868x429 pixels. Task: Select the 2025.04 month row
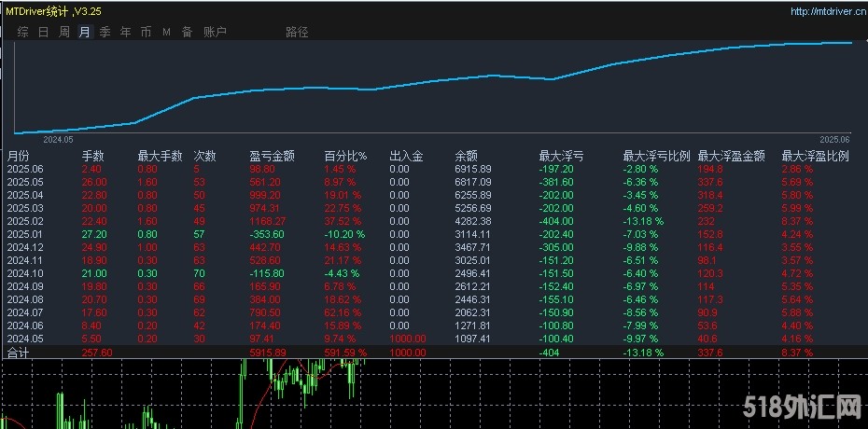(434, 195)
